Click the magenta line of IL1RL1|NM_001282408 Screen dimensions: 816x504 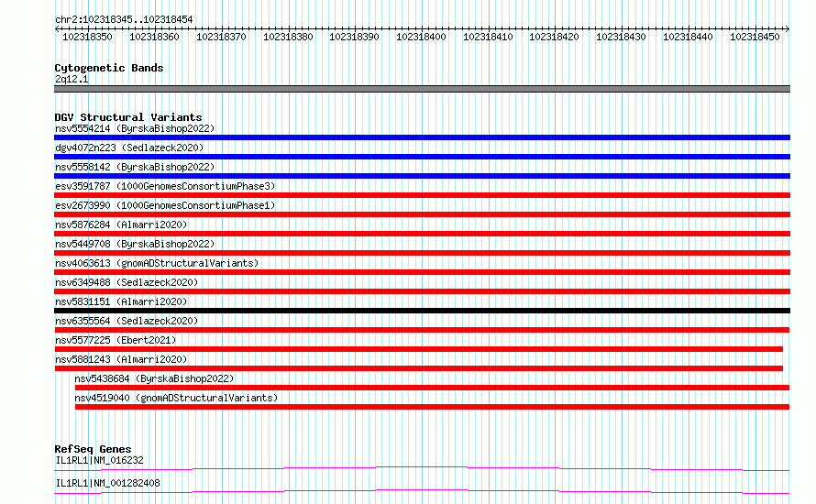point(422,492)
